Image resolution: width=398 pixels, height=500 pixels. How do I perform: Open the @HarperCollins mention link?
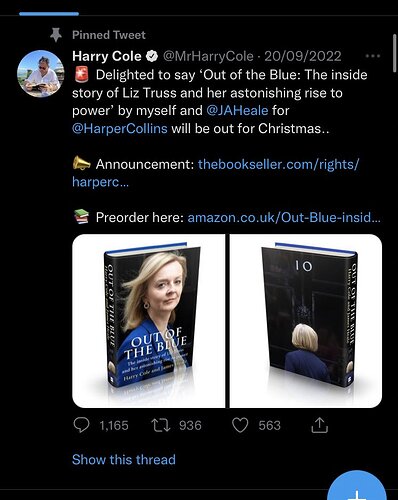pyautogui.click(x=120, y=128)
